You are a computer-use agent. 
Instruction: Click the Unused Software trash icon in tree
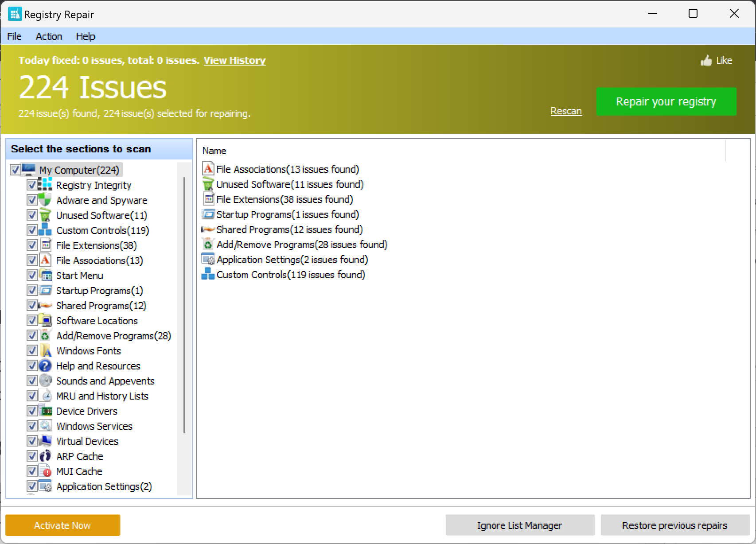[45, 215]
